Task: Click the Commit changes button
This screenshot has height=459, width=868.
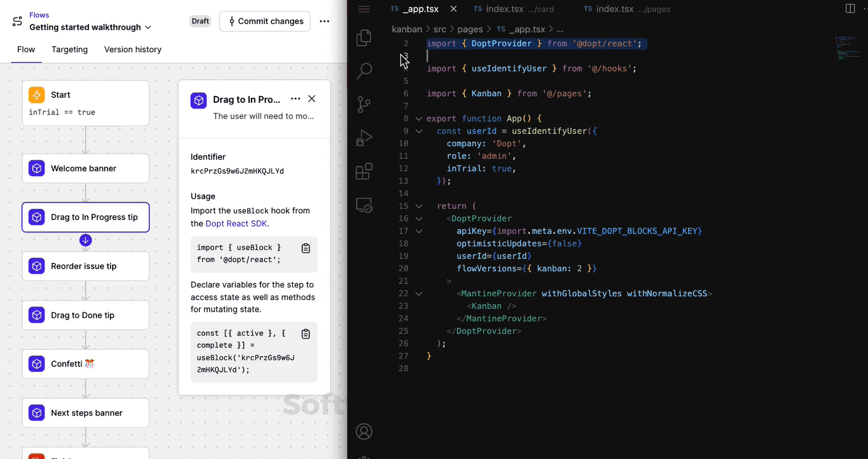Action: [265, 21]
